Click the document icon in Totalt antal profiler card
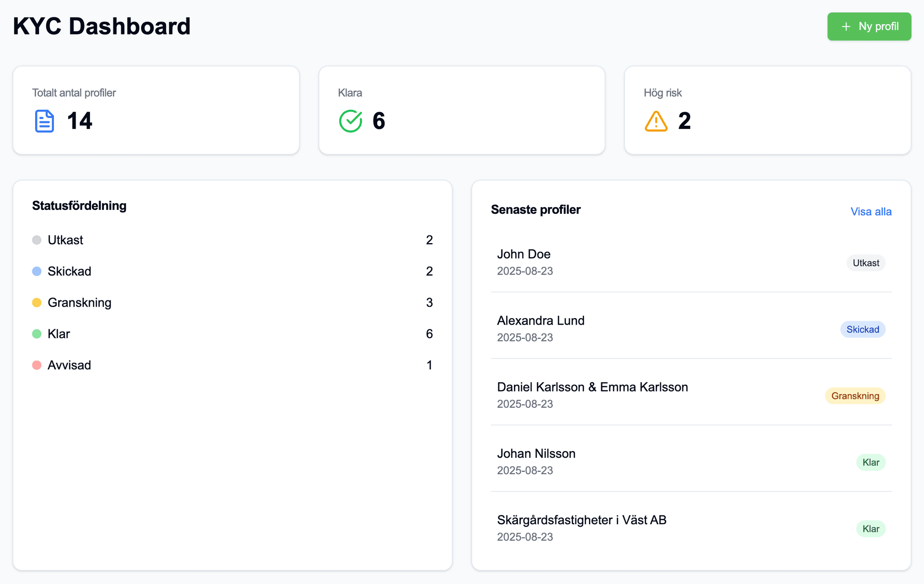The image size is (924, 584). 44,121
